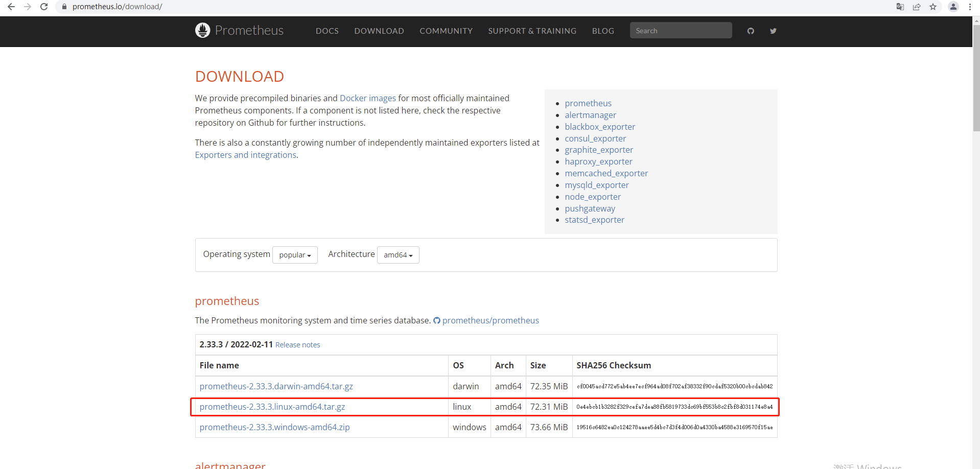Expand the Operating system popular dropdown
Viewport: 980px width, 469px height.
click(x=295, y=255)
